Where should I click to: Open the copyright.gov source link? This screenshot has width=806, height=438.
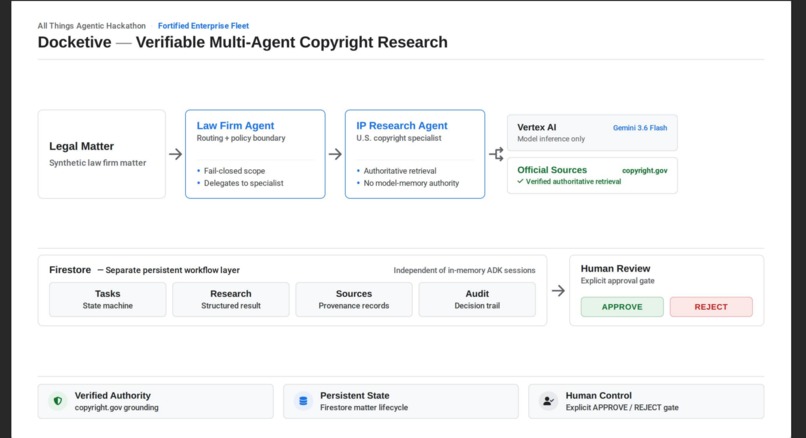pos(645,171)
